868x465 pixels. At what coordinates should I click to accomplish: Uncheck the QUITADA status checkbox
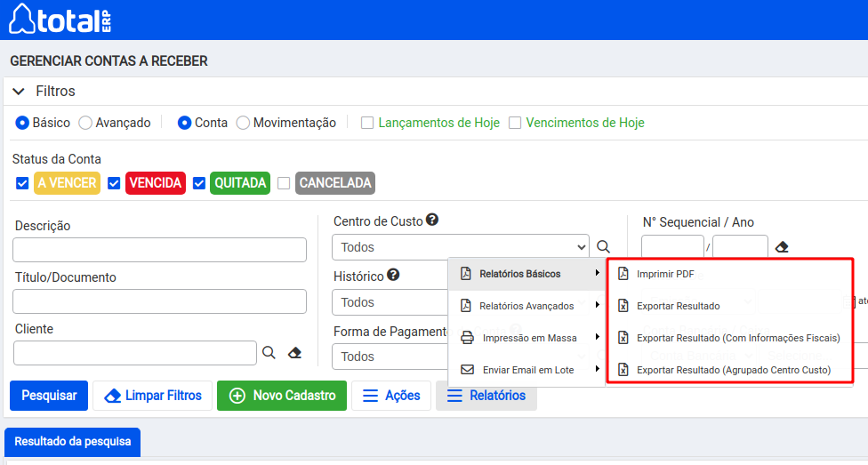199,183
